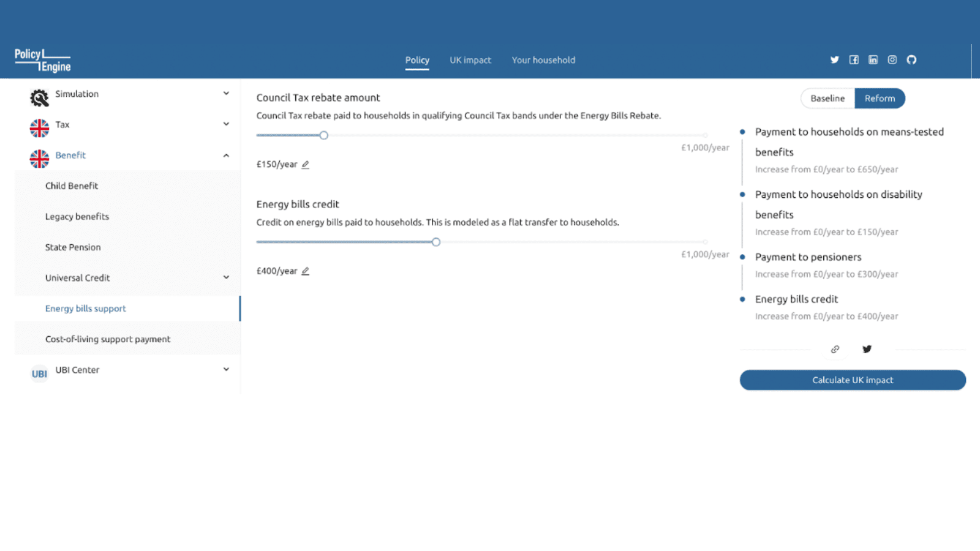This screenshot has height=551, width=980.
Task: Expand the Simulation section
Action: coord(226,94)
